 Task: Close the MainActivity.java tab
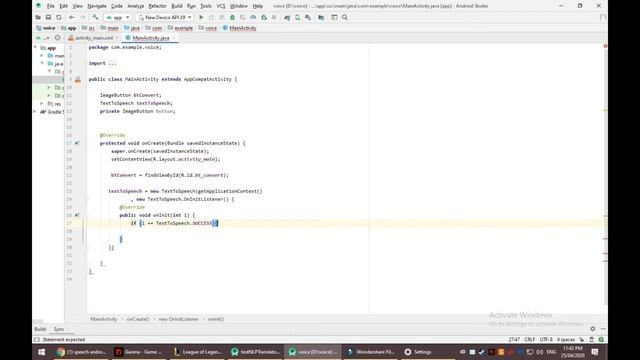[174, 38]
